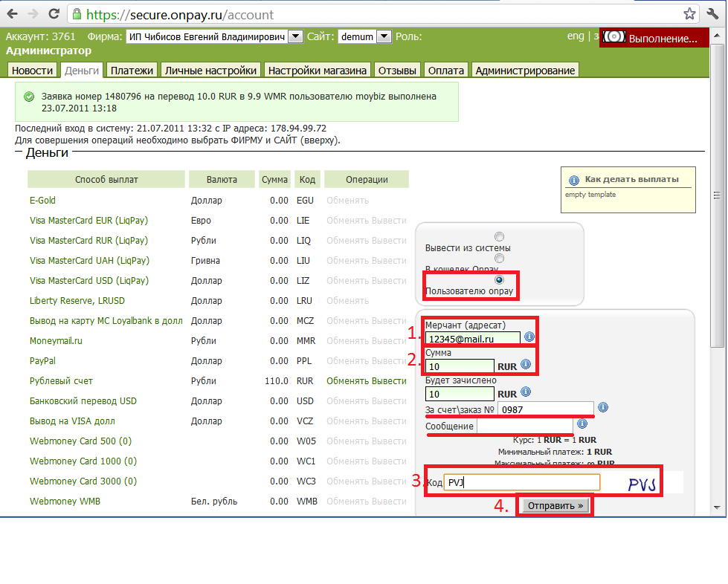The height and width of the screenshot is (584, 728).
Task: Open the Платежи tab
Action: pos(132,71)
